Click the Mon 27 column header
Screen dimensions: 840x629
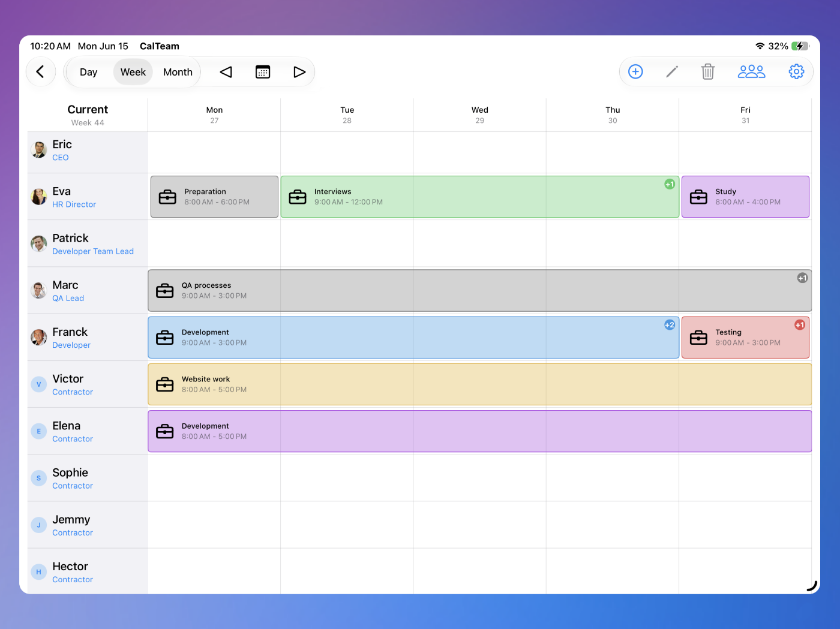click(214, 115)
